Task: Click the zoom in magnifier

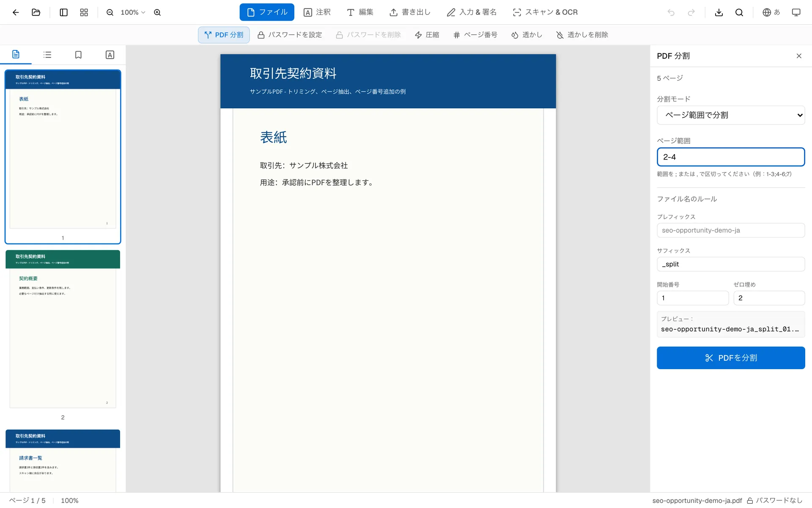Action: (x=157, y=12)
